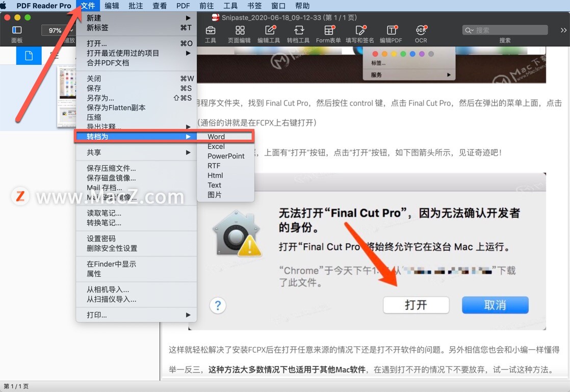The width and height of the screenshot is (570, 392).
Task: Open the 前往 menu
Action: click(206, 6)
